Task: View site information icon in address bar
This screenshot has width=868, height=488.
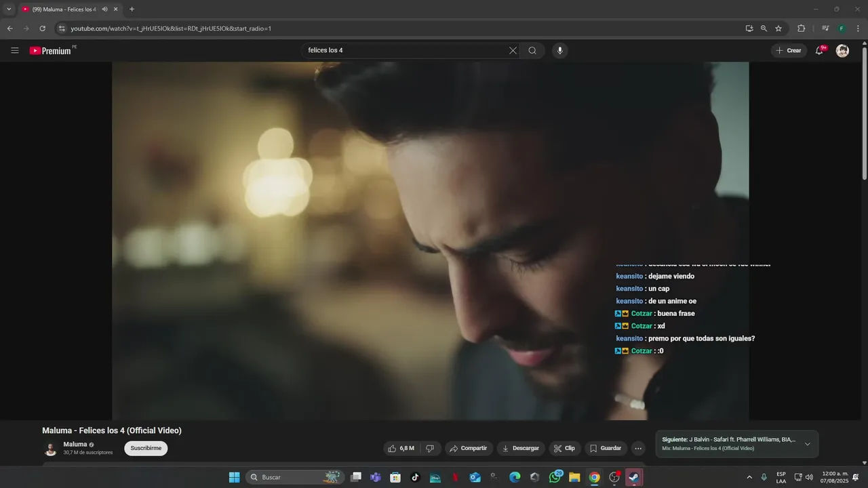Action: 62,28
